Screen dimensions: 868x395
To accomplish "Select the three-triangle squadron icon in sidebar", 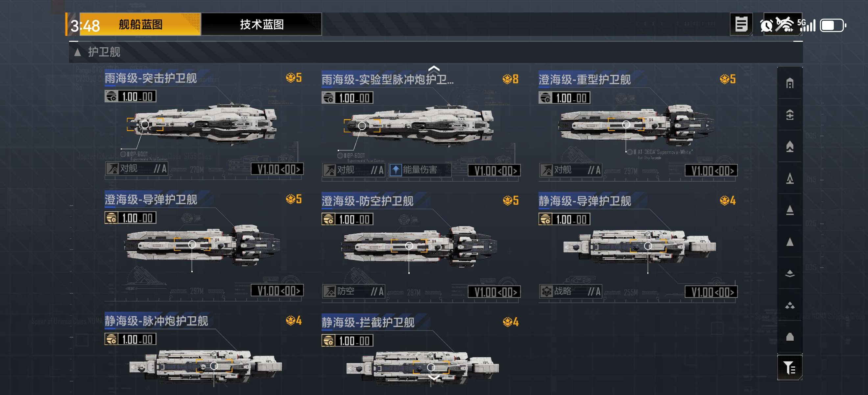I will [x=789, y=305].
